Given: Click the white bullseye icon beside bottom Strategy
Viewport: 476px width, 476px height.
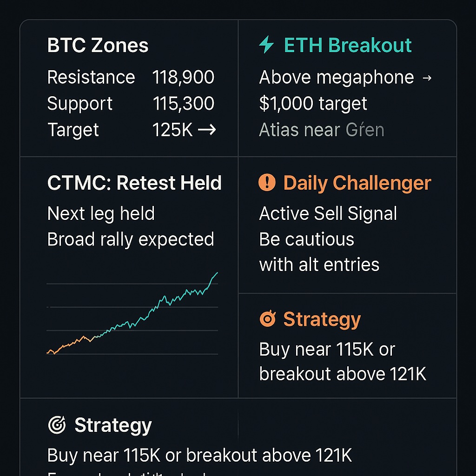Looking at the screenshot, I should click(x=57, y=424).
